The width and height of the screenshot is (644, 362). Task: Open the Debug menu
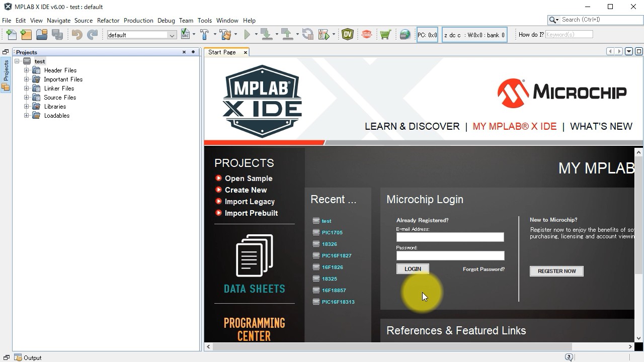166,21
